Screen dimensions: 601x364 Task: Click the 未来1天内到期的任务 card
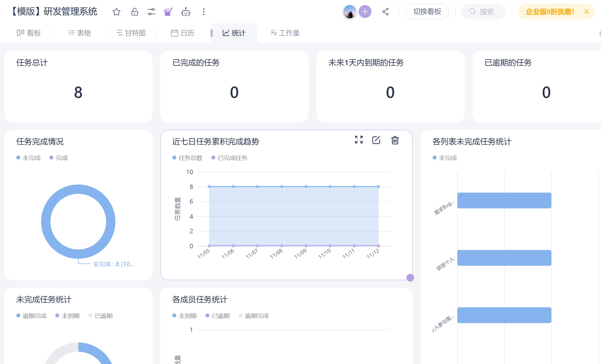coord(390,86)
